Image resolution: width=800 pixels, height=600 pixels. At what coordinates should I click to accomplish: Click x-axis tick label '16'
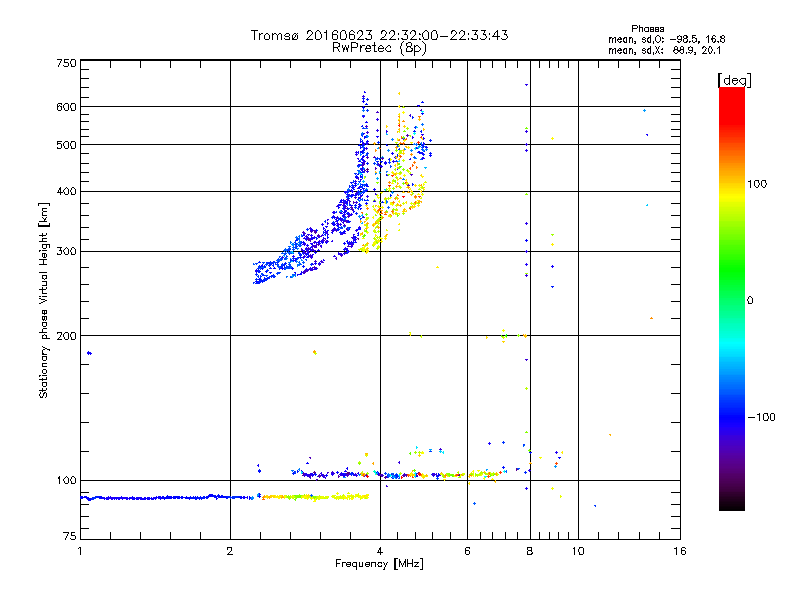pyautogui.click(x=680, y=551)
